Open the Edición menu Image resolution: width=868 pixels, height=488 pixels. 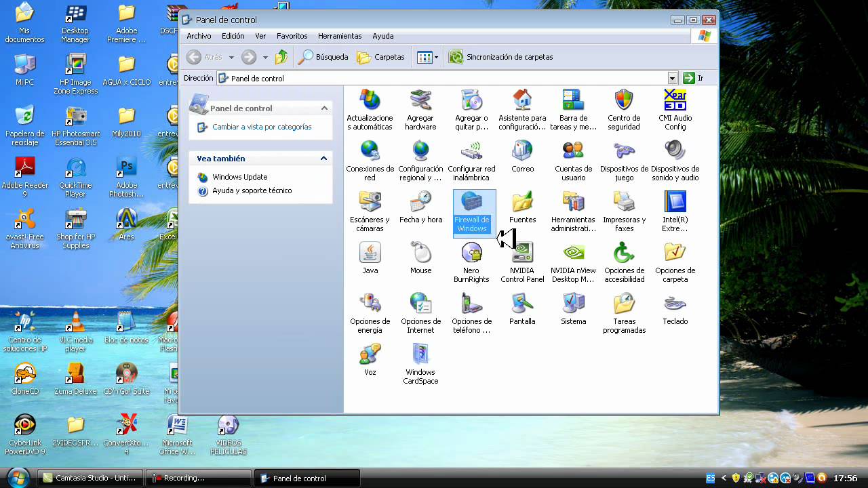click(x=233, y=36)
